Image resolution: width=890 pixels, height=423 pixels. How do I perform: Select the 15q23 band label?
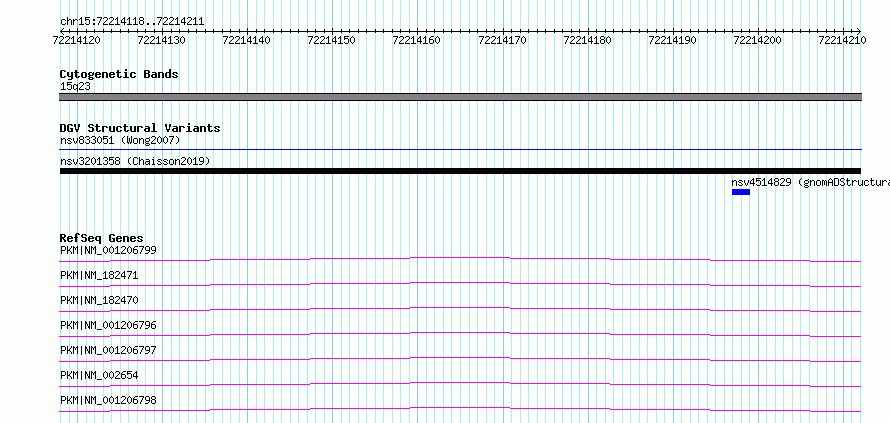(x=75, y=87)
